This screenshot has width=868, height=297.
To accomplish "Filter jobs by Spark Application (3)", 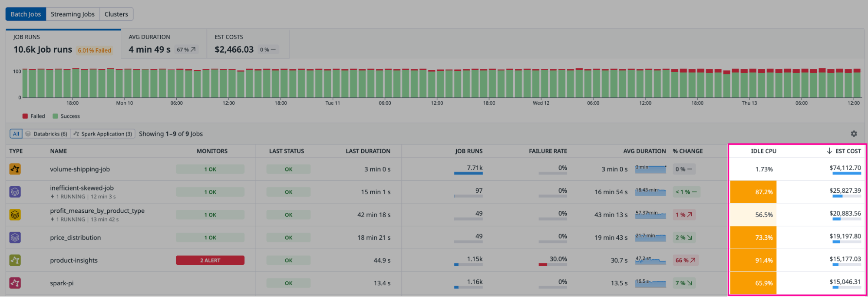I will 103,134.
